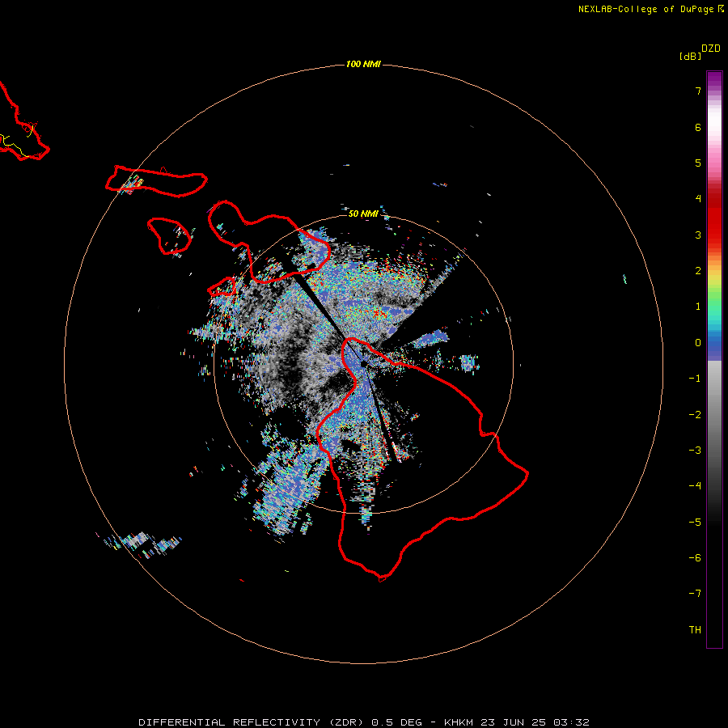Click the -1 value on the color scale
The height and width of the screenshot is (728, 728).
695,379
